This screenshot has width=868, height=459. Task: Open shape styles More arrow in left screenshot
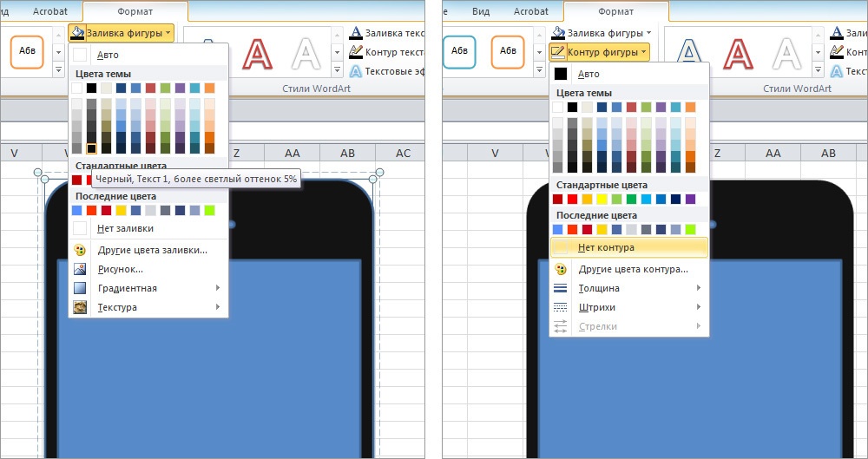58,70
